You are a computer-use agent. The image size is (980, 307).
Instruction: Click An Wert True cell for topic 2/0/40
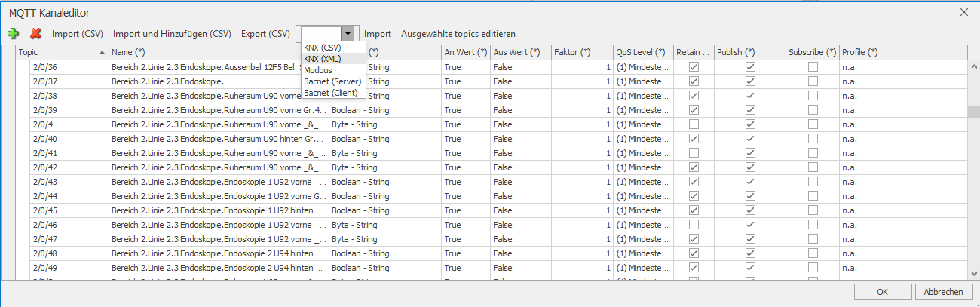[466, 139]
